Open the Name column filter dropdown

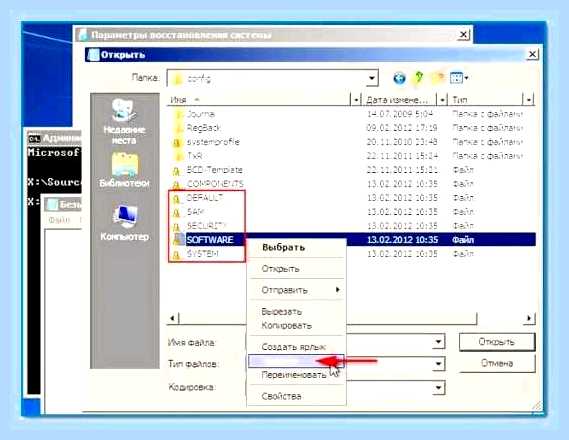pos(356,99)
